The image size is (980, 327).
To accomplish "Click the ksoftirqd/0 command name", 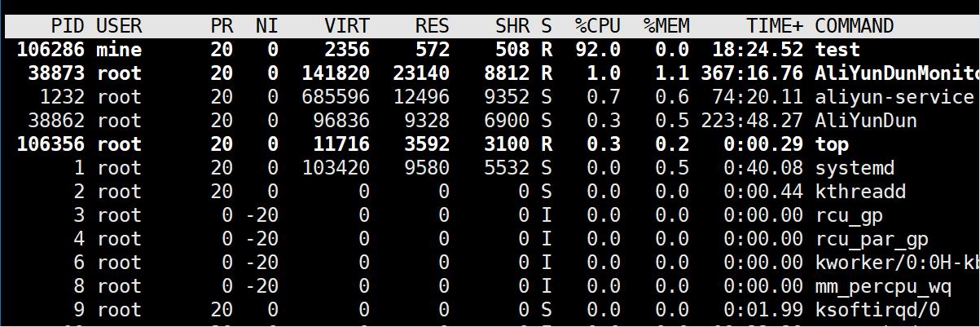I will pos(879,311).
